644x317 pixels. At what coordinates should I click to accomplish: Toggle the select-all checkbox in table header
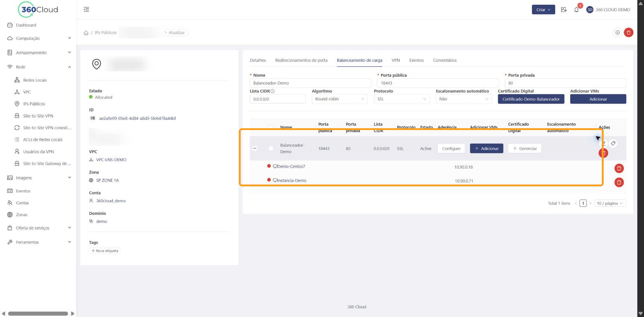point(271,127)
